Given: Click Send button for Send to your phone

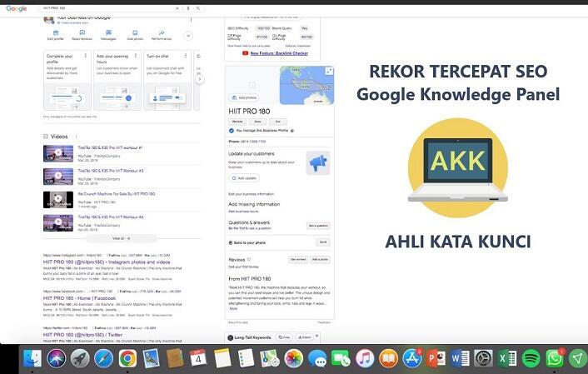Looking at the screenshot, I should (x=323, y=242).
